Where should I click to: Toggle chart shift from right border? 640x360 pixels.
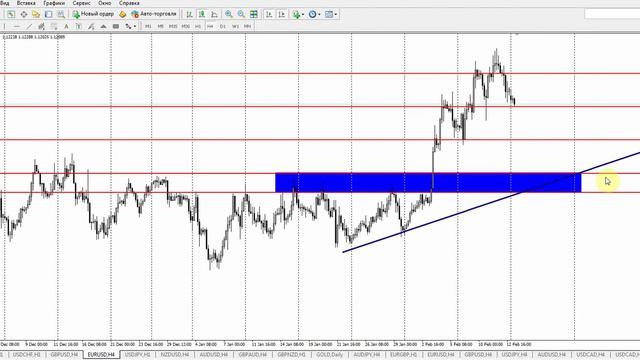click(x=282, y=14)
